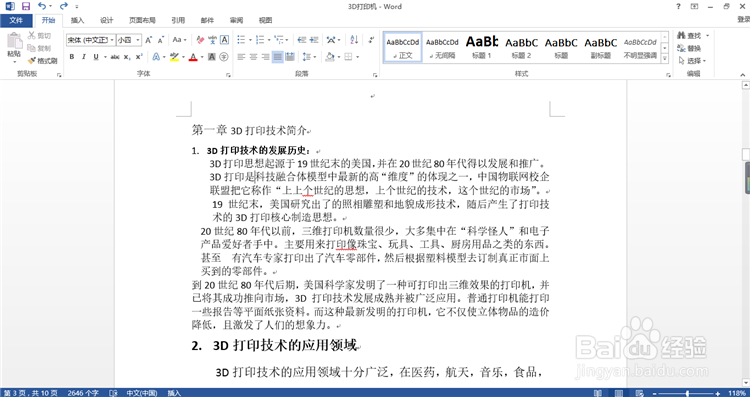
Task: Apply character border icon
Action: tap(224, 40)
